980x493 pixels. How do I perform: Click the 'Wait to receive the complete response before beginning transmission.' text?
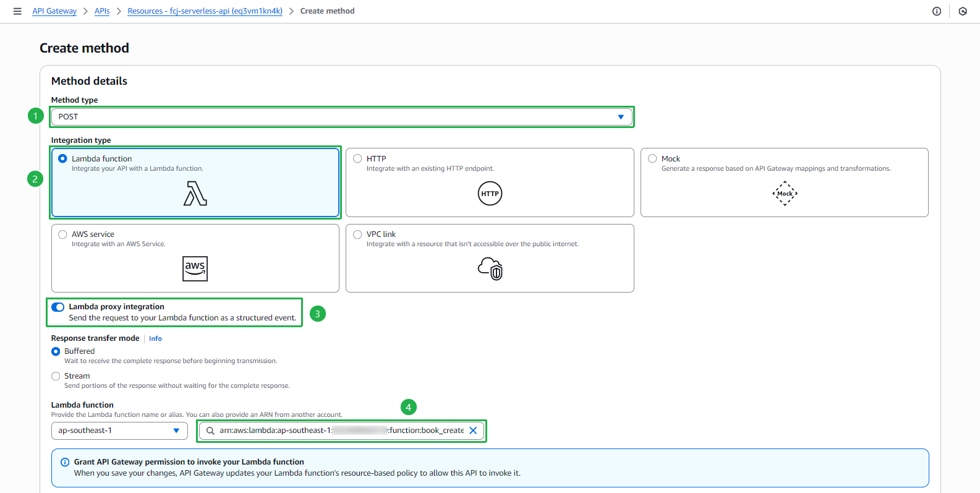coord(171,361)
